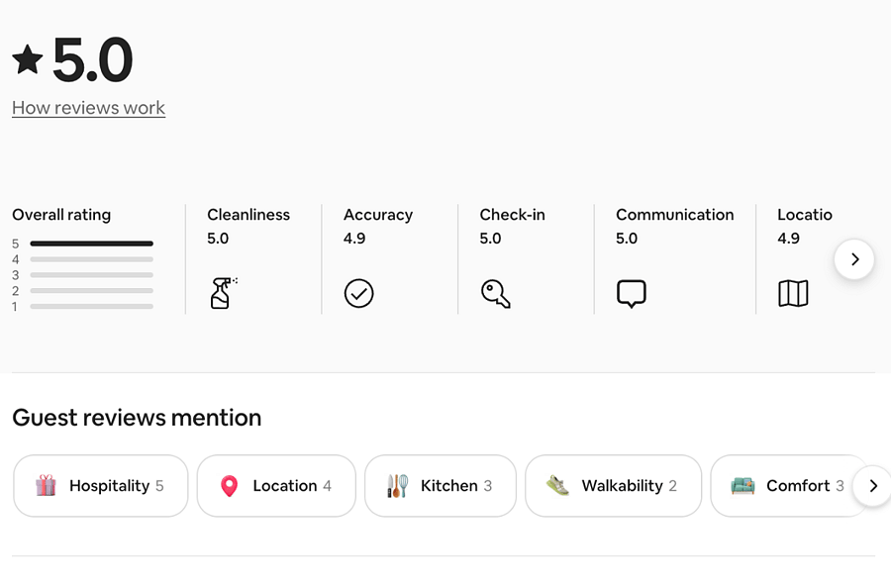This screenshot has width=891, height=588.
Task: Click the Communication 5.0 score
Action: click(x=627, y=239)
